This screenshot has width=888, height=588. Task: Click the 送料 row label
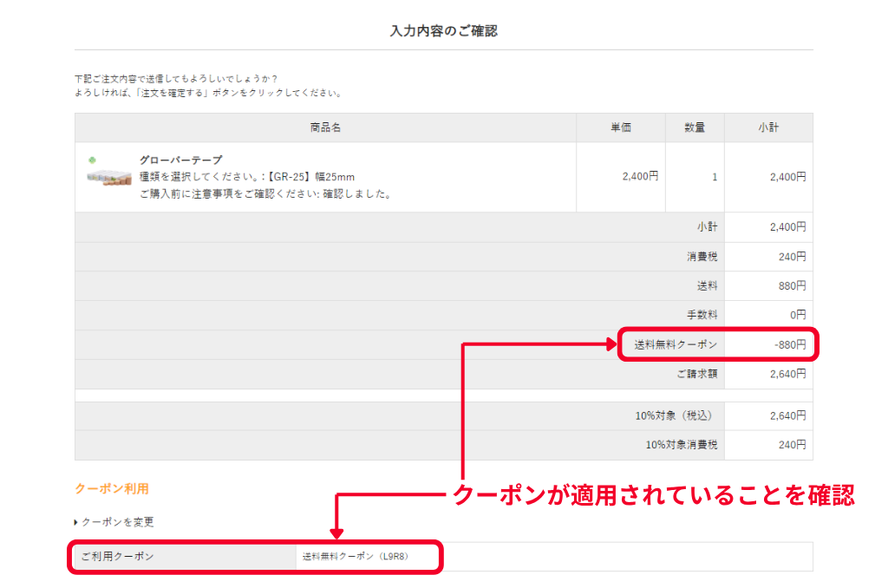(x=708, y=285)
